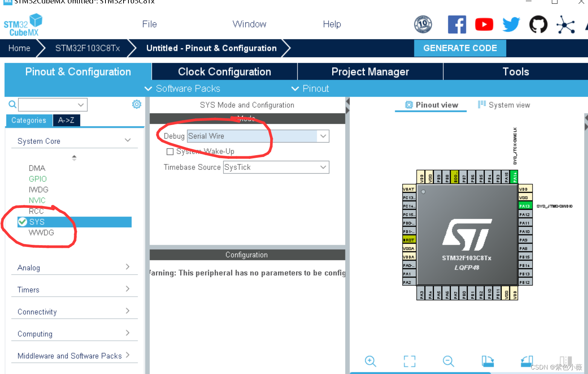Open the YouTube link icon
Image resolution: width=588 pixels, height=374 pixels.
(x=484, y=24)
